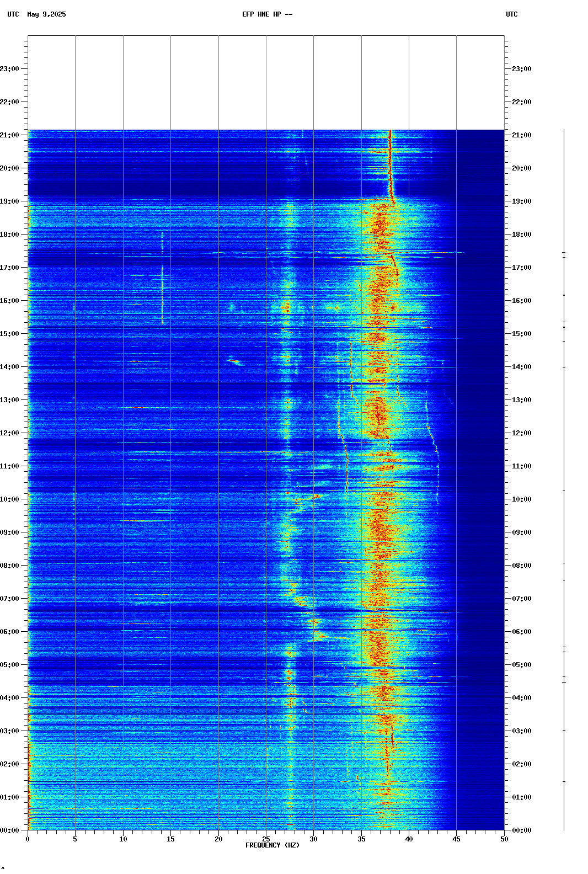588x874 pixels.
Task: Click the 'UTC' label above the right time axis
Action: click(x=512, y=14)
